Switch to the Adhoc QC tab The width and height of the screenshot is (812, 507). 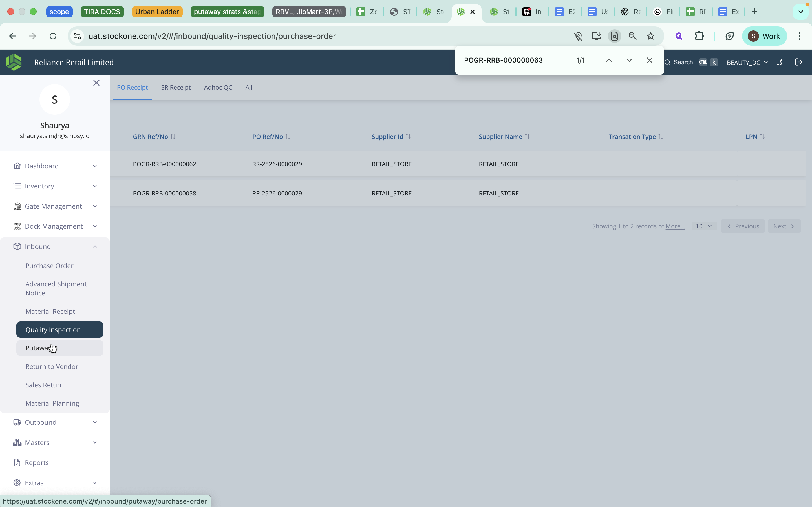218,88
